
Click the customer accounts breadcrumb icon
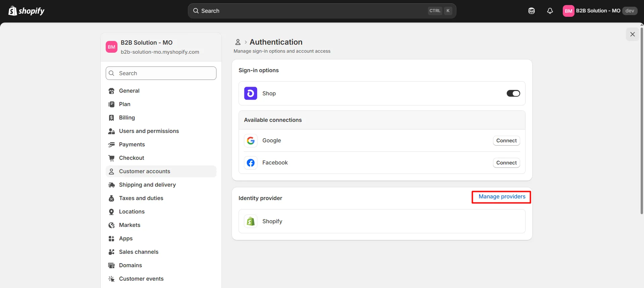pyautogui.click(x=238, y=42)
